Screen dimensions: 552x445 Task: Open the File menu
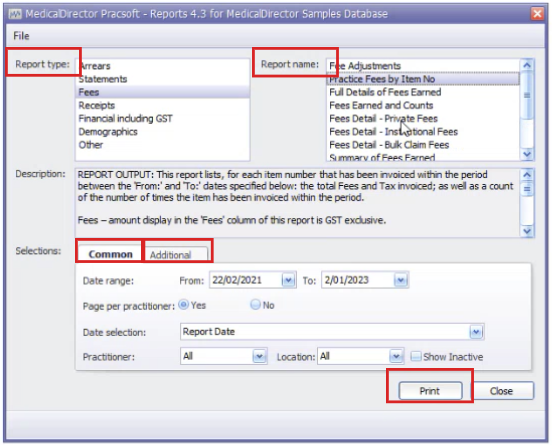21,36
